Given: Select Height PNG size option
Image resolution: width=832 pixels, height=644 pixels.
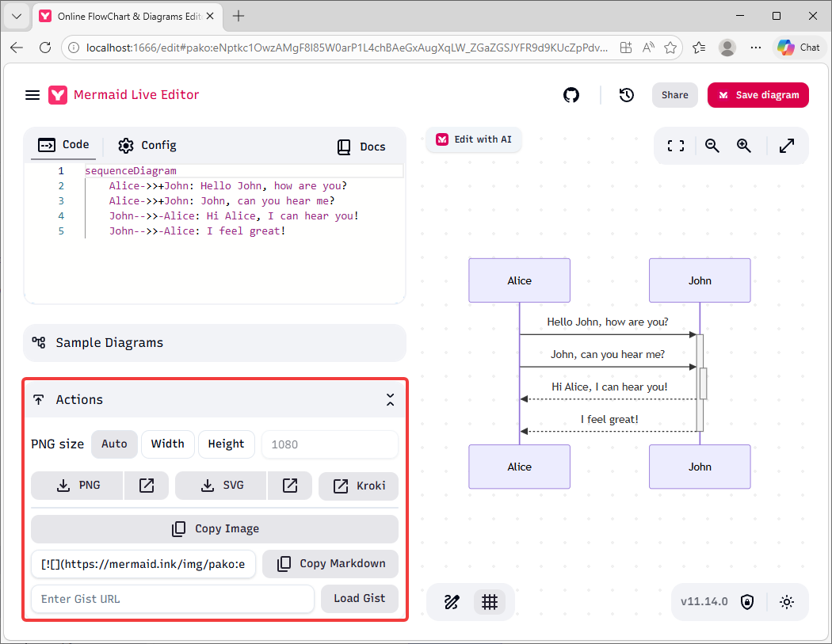Looking at the screenshot, I should click(226, 444).
